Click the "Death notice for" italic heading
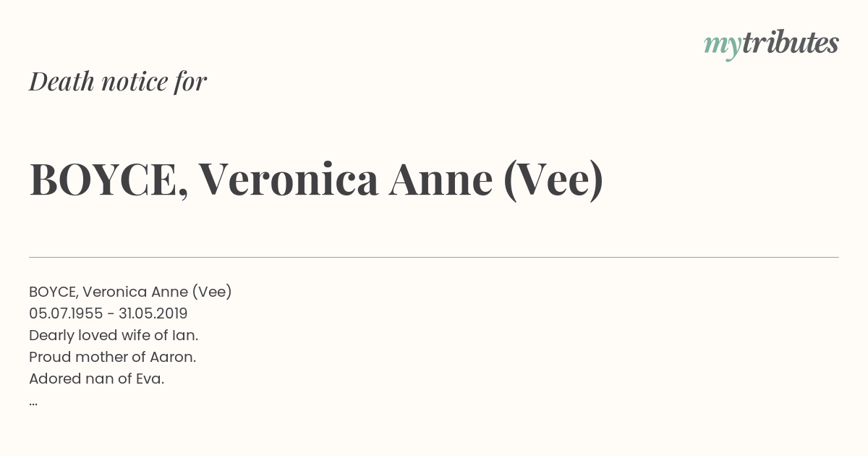Screen dimensions: 868x456 [x=118, y=82]
